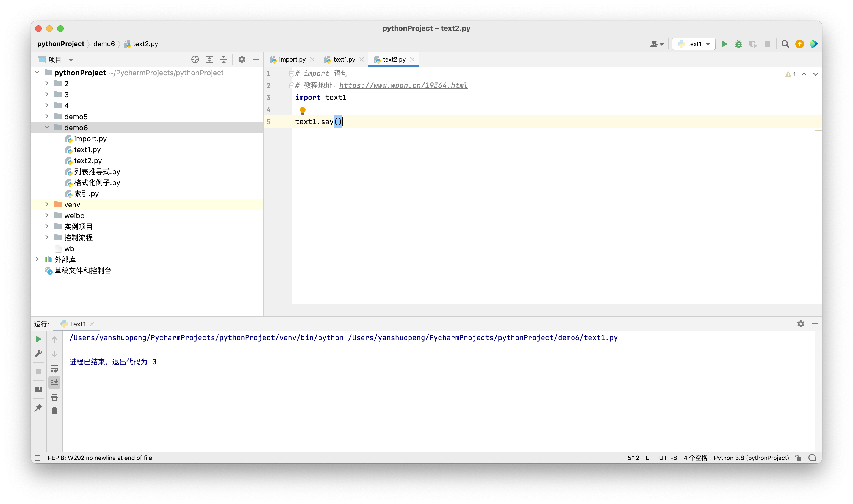Click the orange update arrow icon
The height and width of the screenshot is (504, 853).
[x=799, y=44]
